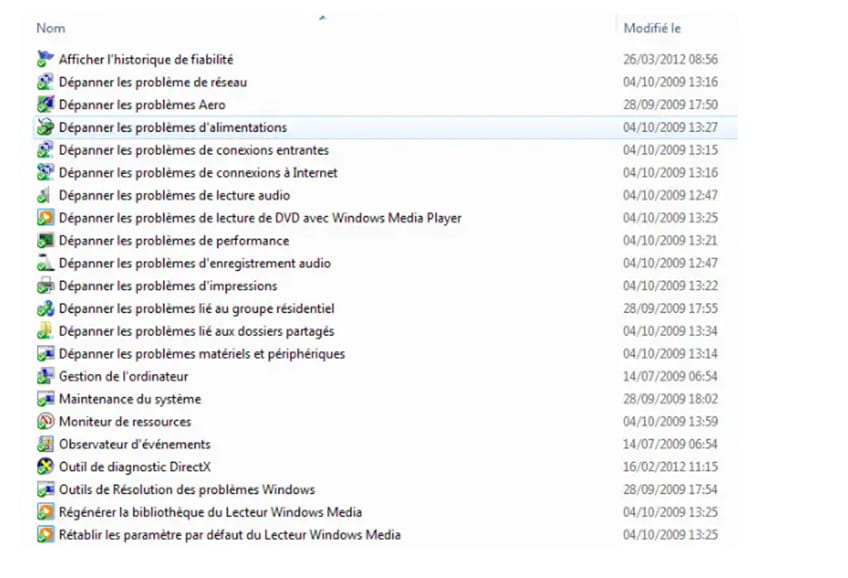Click the matériels et périphériques icon
Image resolution: width=848 pixels, height=578 pixels.
(45, 354)
